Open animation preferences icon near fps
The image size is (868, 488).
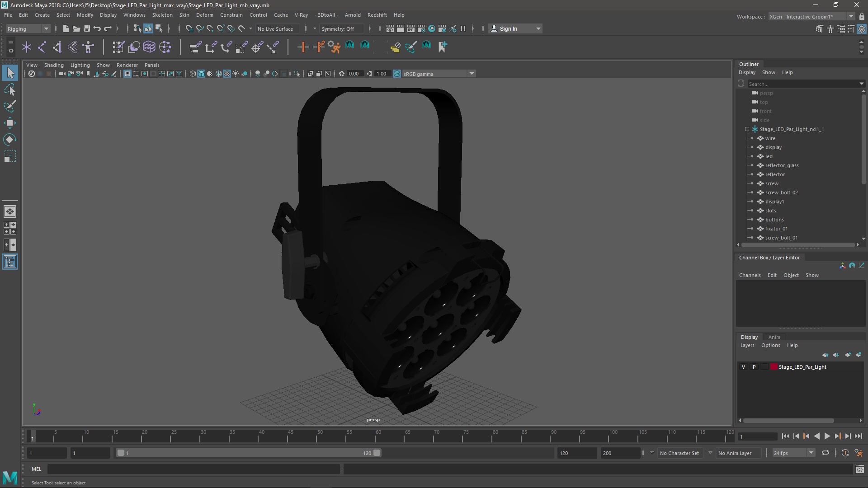(858, 453)
